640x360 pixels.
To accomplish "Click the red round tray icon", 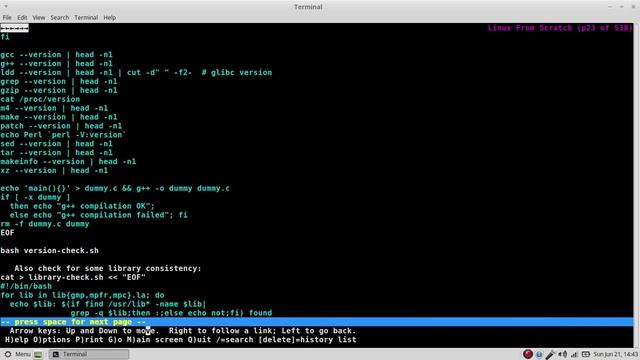I will 528,354.
